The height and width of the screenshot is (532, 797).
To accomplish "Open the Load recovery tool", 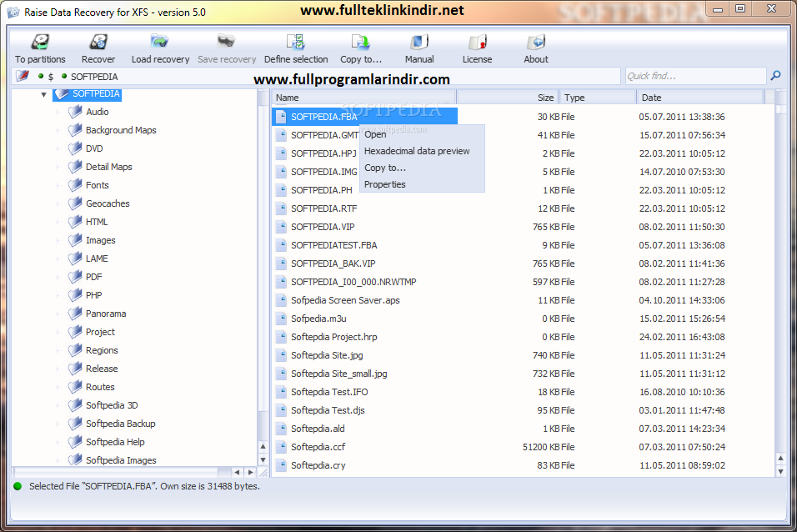I will 160,43.
